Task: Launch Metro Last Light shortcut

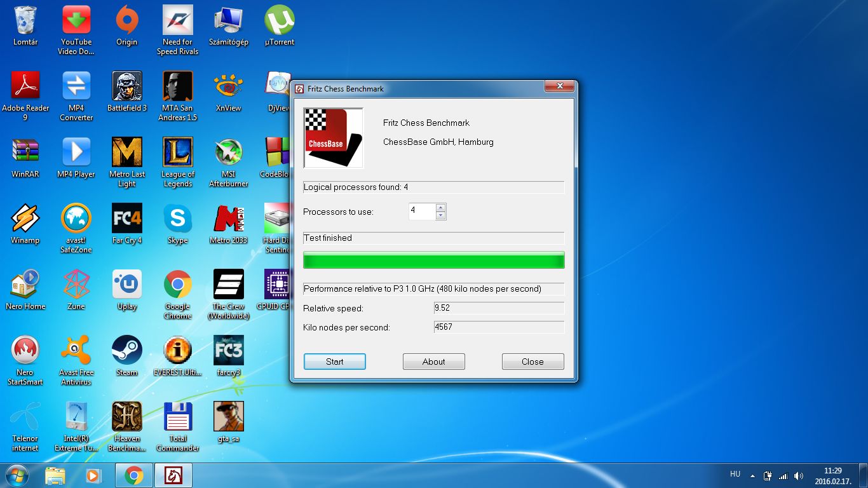Action: 127,162
